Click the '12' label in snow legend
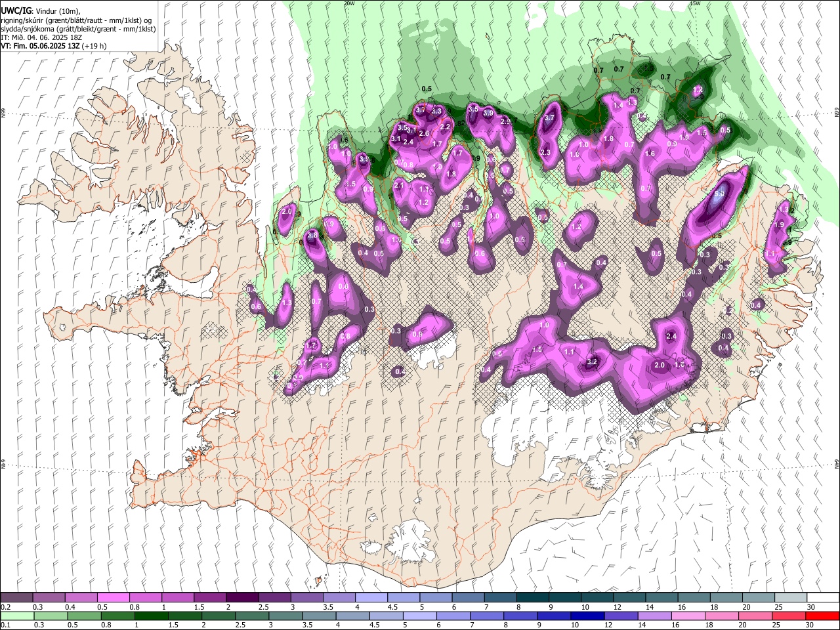Image resolution: width=840 pixels, height=630 pixels. 618,607
